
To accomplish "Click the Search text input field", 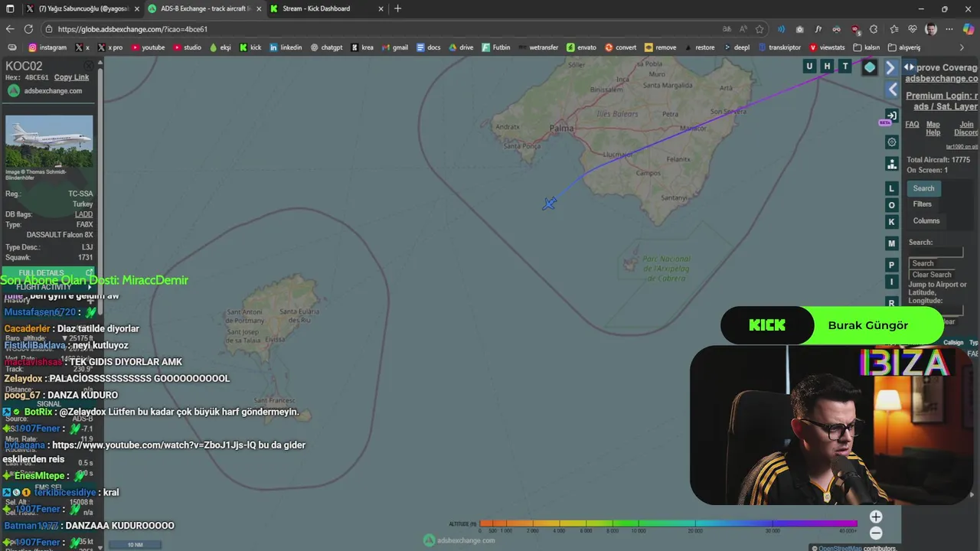I will (x=936, y=253).
